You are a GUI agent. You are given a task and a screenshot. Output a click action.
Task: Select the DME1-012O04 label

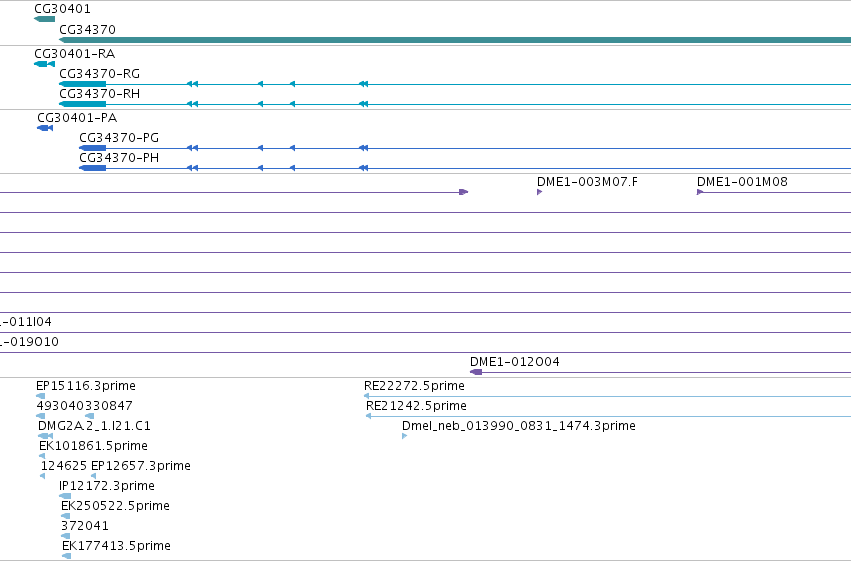coord(515,362)
